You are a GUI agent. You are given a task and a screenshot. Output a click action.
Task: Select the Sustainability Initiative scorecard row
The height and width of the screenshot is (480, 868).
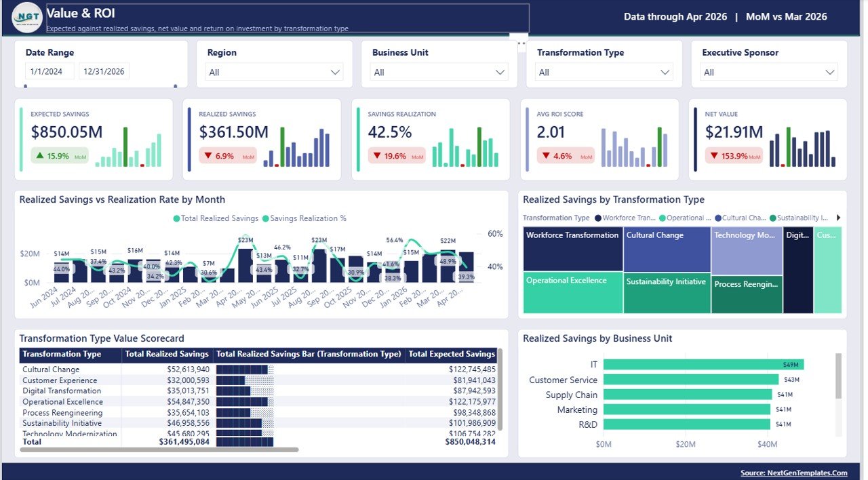coord(258,423)
